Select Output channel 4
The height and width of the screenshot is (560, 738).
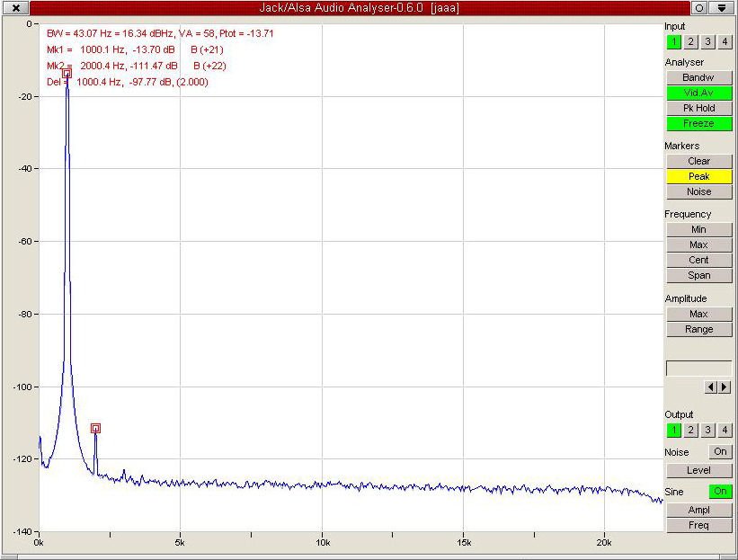(725, 430)
